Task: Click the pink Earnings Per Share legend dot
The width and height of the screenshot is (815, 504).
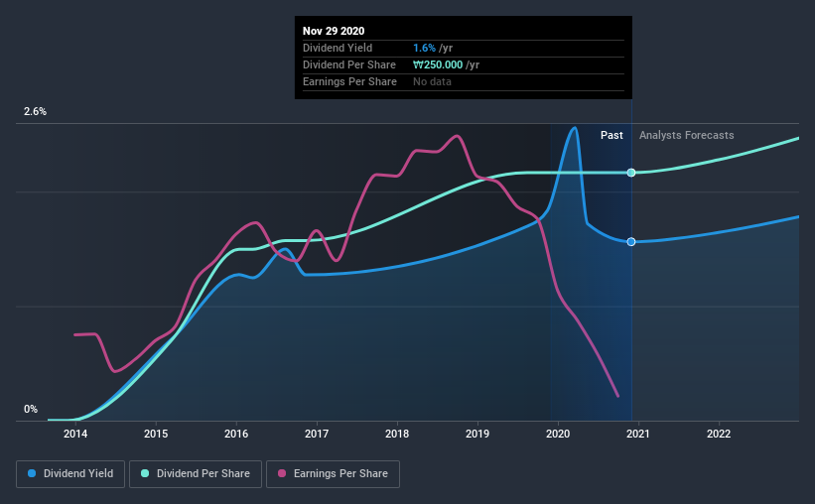Action: click(x=282, y=473)
